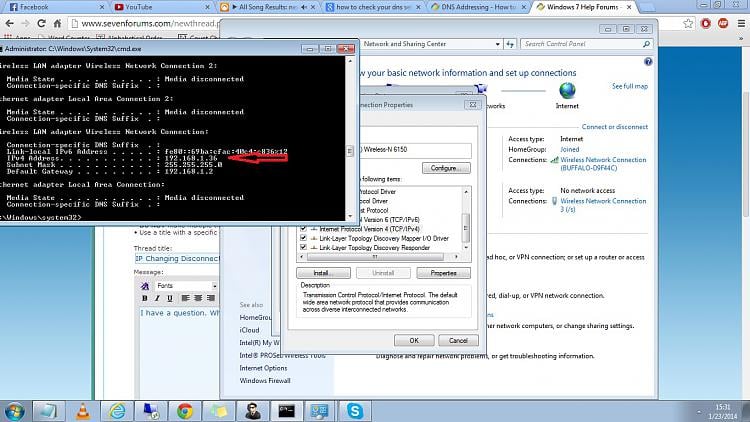Open the See full map link

pyautogui.click(x=629, y=86)
